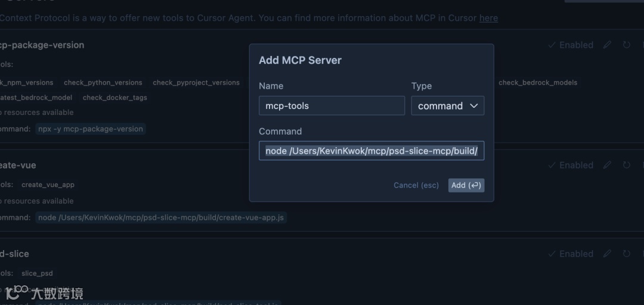Click the Add button in dialog

466,185
